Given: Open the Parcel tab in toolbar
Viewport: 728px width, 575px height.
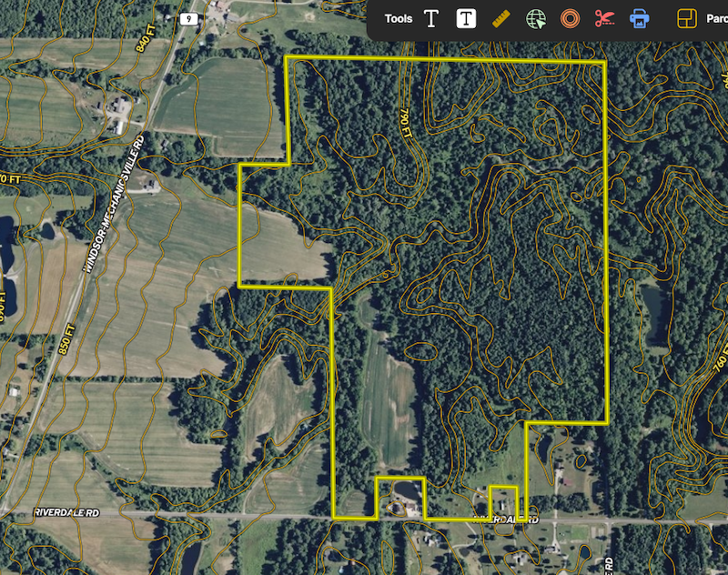Looking at the screenshot, I should pos(716,18).
